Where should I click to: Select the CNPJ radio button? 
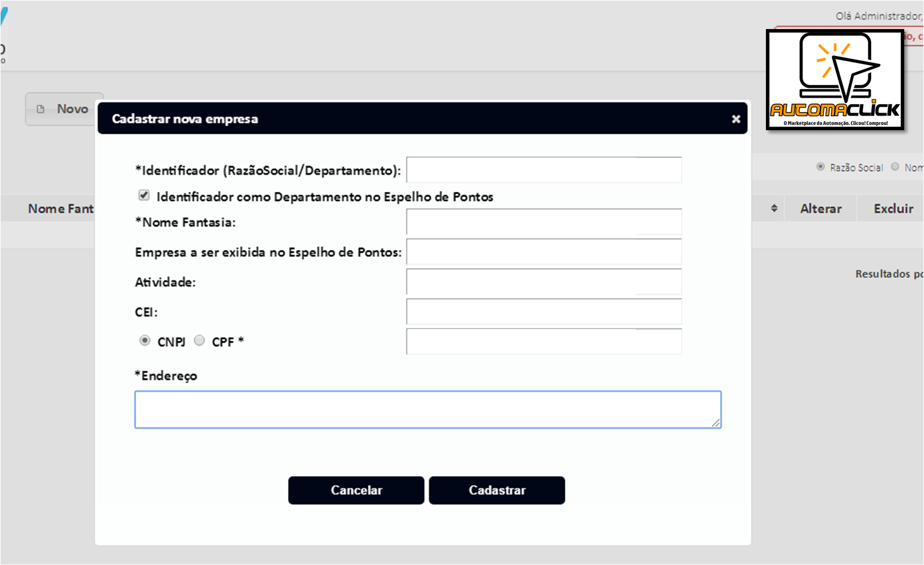click(145, 341)
